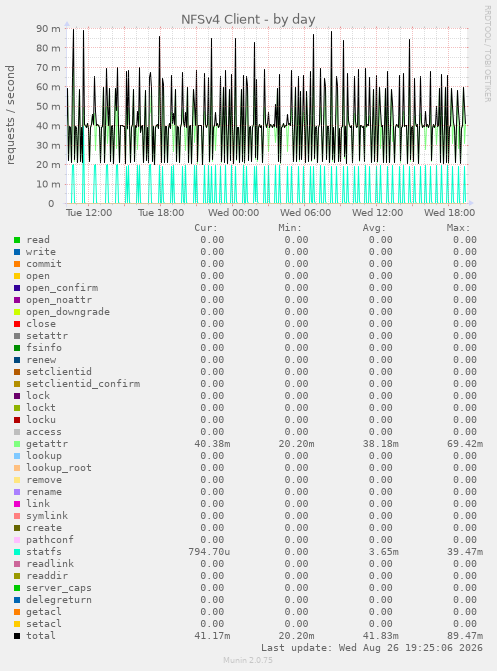The image size is (497, 671).
Task: Click the total legend label
Action: (x=41, y=636)
